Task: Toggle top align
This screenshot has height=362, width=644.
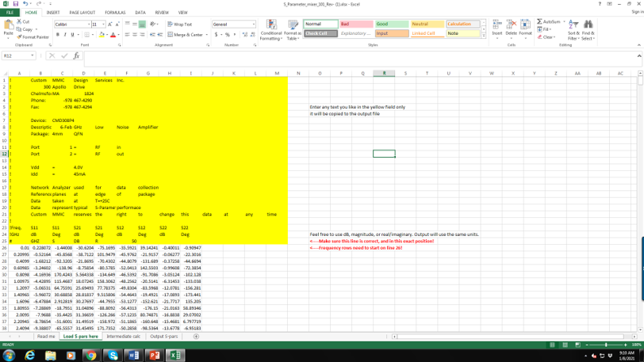Action: pyautogui.click(x=128, y=25)
